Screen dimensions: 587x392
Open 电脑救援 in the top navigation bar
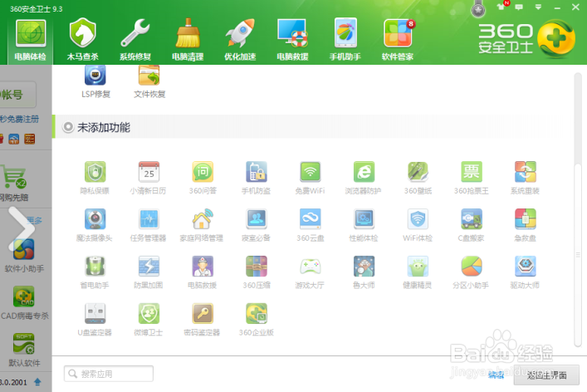click(x=292, y=40)
